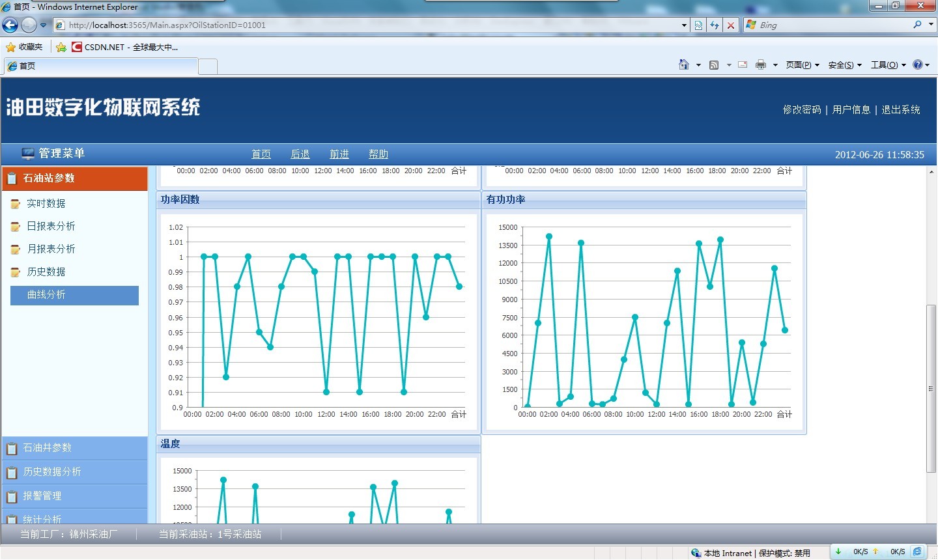Click note icon beside 月报表分析
The image size is (938, 560).
click(x=16, y=249)
